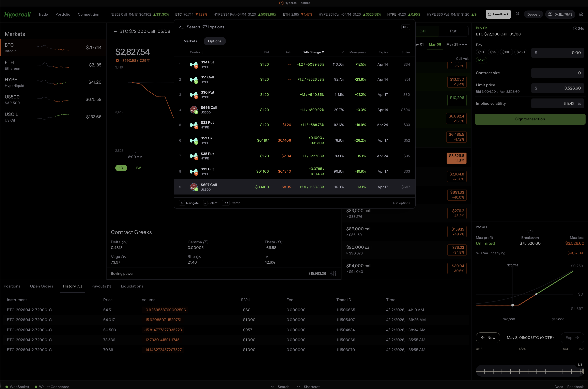588x389 pixels.
Task: Click the Hypercall logo
Action: click(x=17, y=14)
